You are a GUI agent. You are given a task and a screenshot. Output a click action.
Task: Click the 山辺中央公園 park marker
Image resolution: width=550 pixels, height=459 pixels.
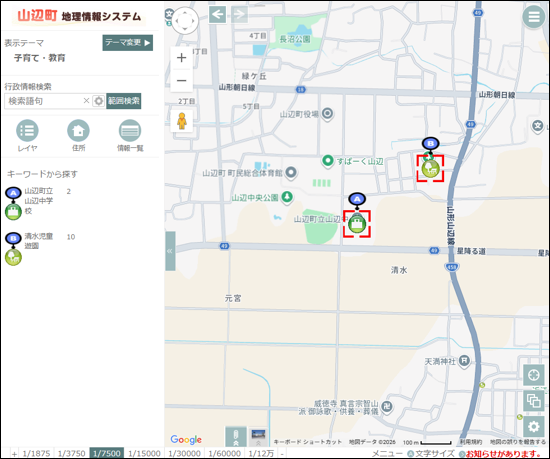point(287,197)
